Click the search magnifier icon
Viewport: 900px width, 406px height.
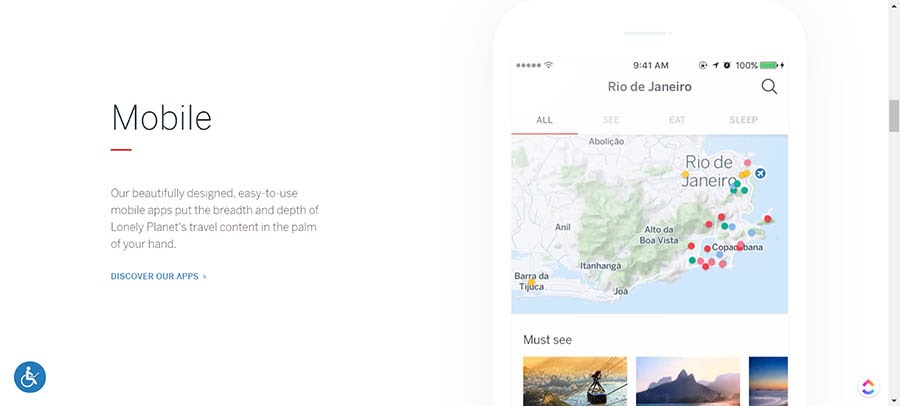coord(769,86)
